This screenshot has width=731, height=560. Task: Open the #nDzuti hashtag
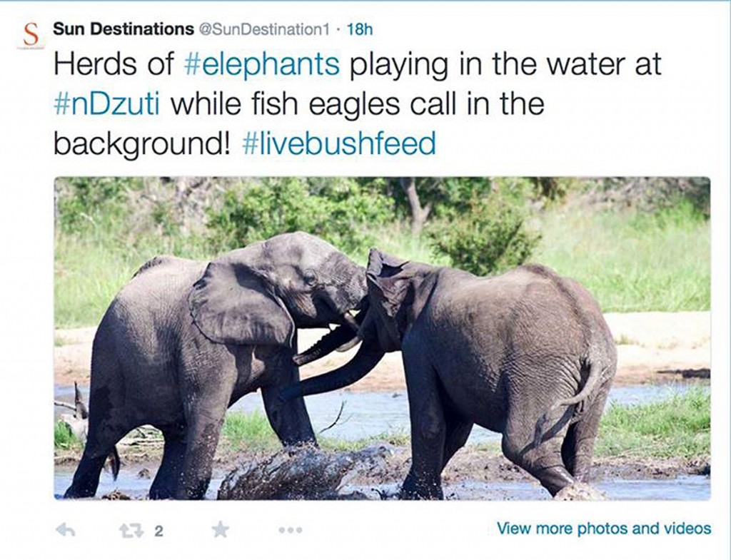(x=107, y=104)
